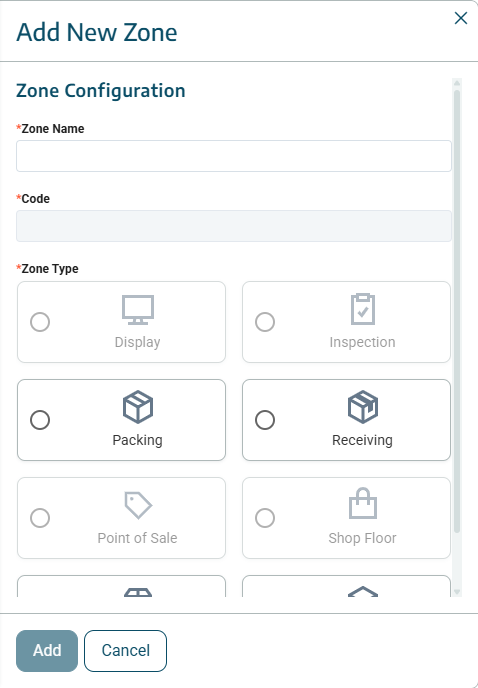The width and height of the screenshot is (478, 688).
Task: Choose the Shop Floor radio button
Action: 265,518
